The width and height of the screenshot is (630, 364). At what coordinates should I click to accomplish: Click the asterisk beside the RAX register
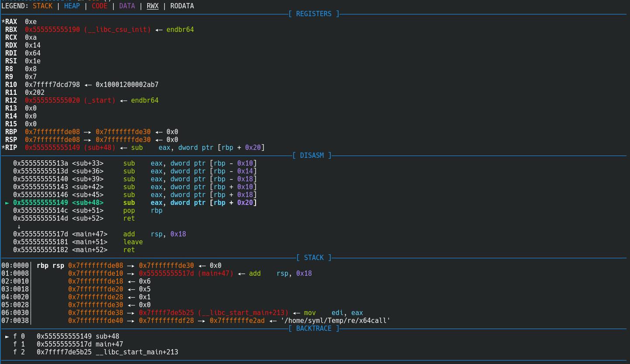(3, 22)
